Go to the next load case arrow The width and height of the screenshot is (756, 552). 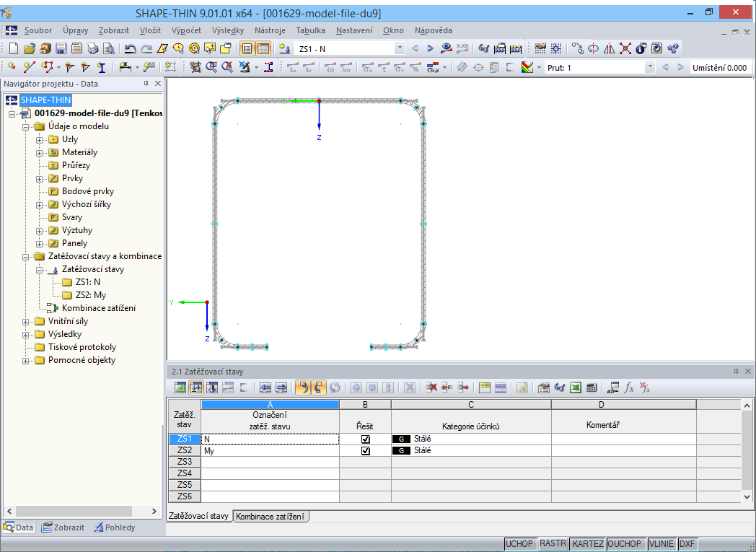tap(430, 48)
